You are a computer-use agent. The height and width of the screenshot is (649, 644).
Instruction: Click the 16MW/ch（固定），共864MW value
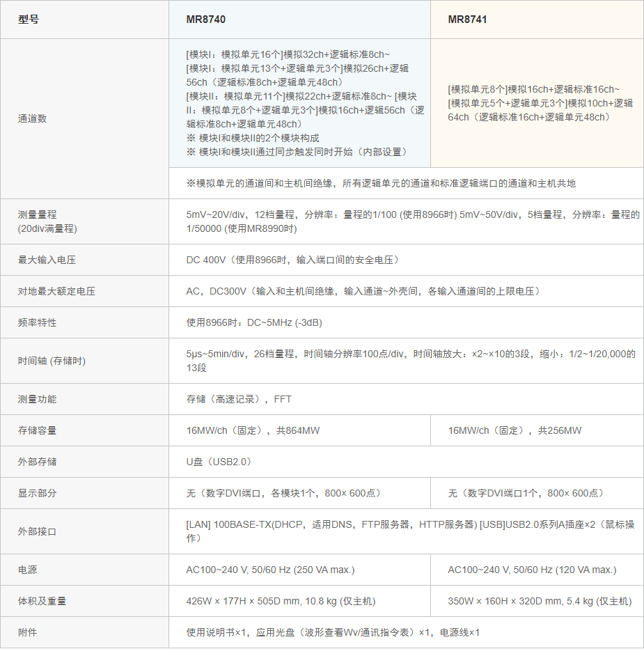253,431
